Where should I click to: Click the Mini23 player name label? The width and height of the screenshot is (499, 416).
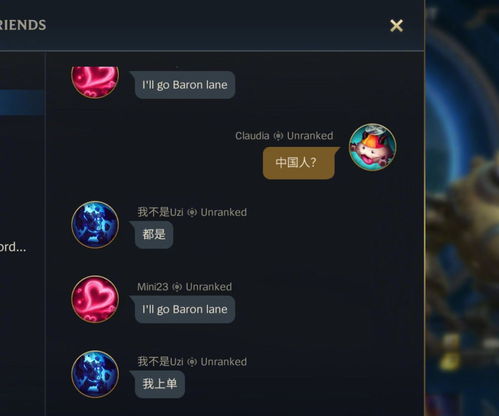coord(153,287)
